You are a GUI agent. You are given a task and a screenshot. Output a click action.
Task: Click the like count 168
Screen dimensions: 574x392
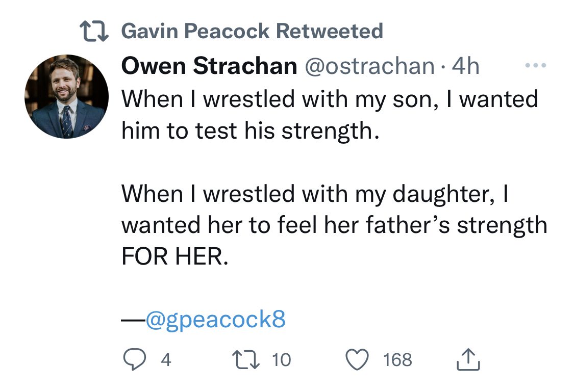click(397, 360)
